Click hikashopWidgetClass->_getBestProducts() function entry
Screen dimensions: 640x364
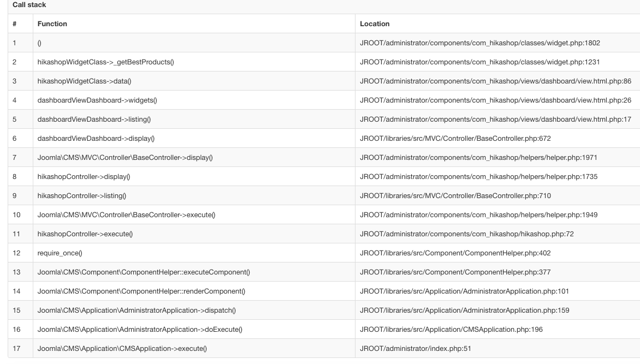pos(105,62)
